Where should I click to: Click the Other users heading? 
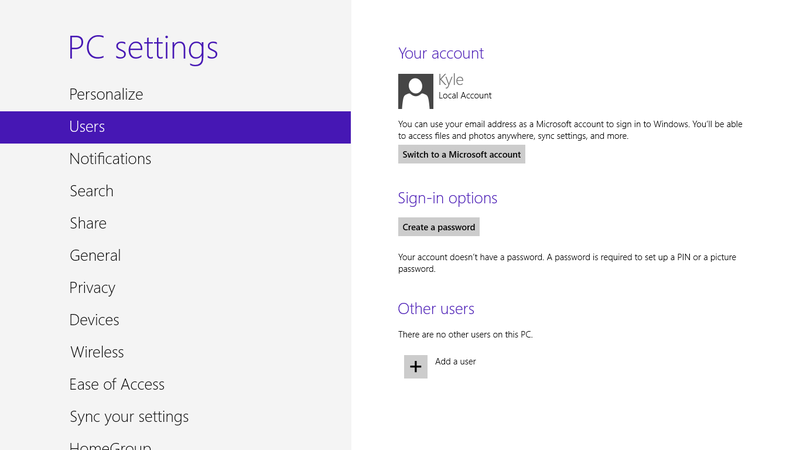[x=436, y=309]
